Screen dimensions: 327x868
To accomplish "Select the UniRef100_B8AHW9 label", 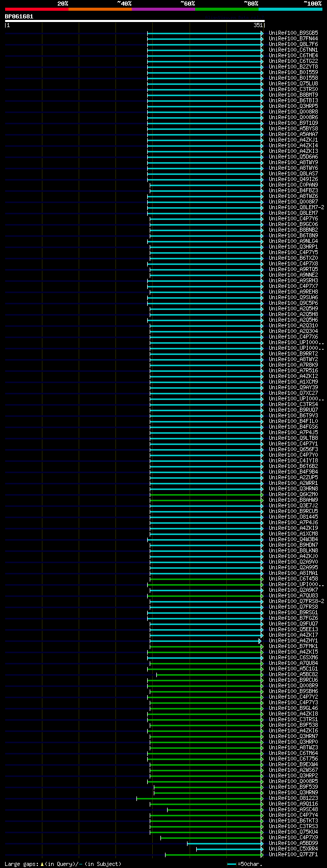I will [293, 500].
